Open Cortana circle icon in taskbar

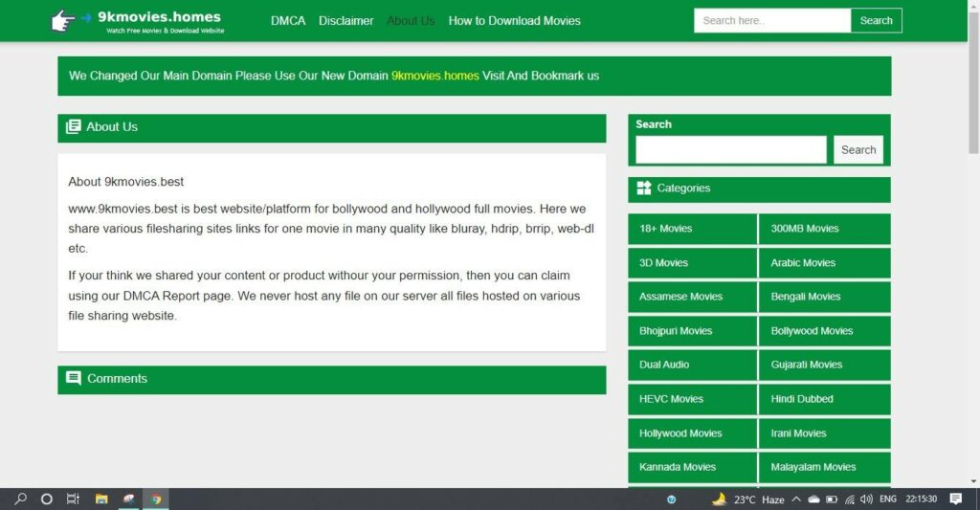pos(46,499)
